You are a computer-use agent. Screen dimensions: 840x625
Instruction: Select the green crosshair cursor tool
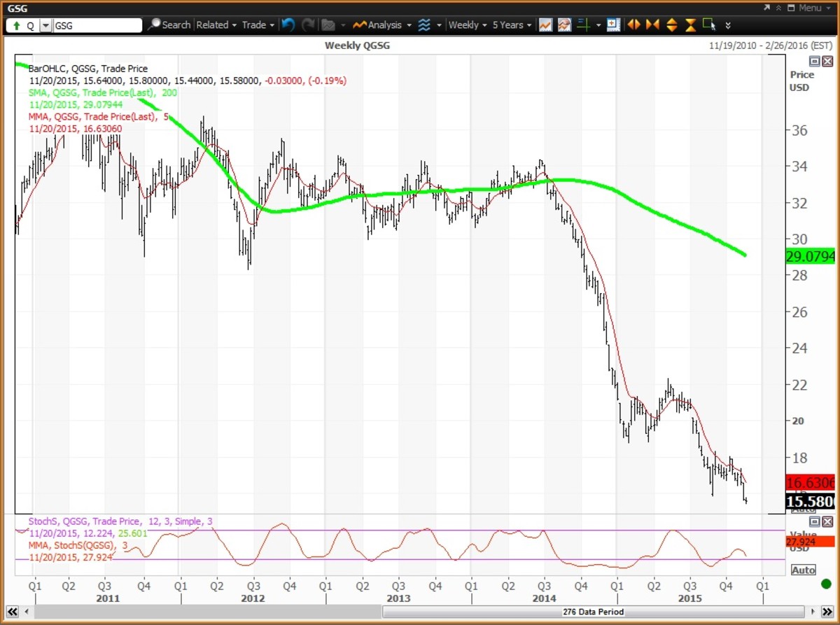click(584, 24)
